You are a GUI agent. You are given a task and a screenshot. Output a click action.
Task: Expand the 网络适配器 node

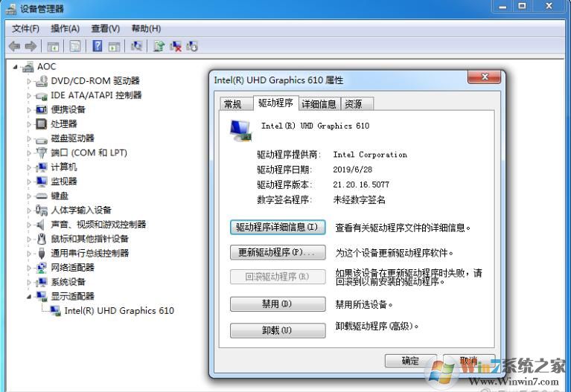click(x=29, y=268)
